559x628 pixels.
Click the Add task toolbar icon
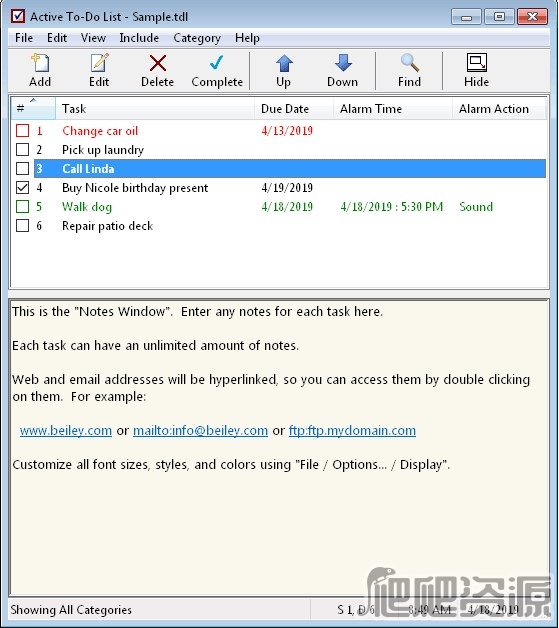coord(40,70)
